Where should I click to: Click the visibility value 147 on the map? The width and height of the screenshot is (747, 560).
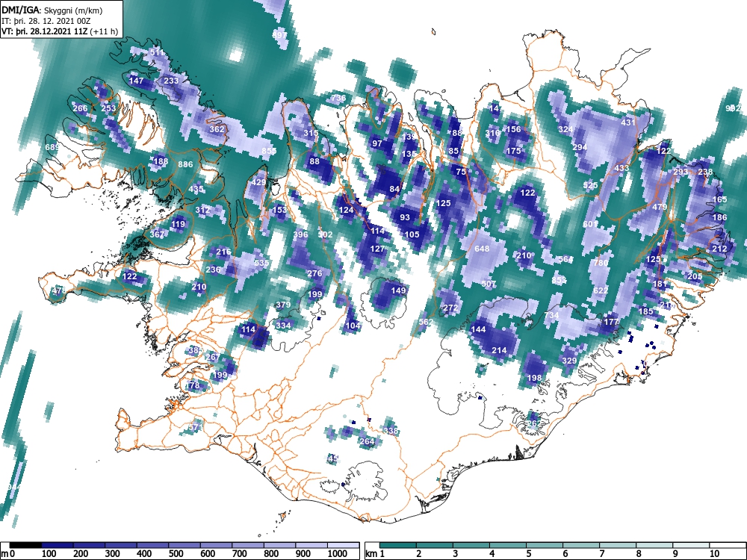[x=136, y=81]
